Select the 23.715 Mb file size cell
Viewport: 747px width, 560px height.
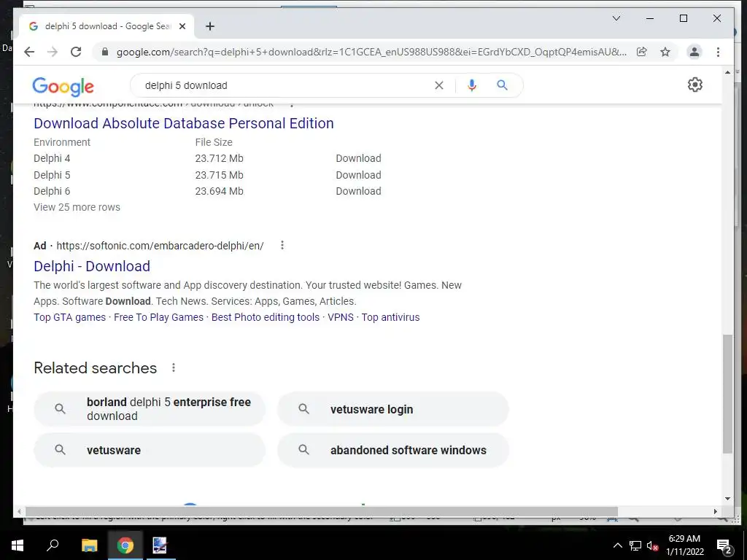click(x=219, y=175)
